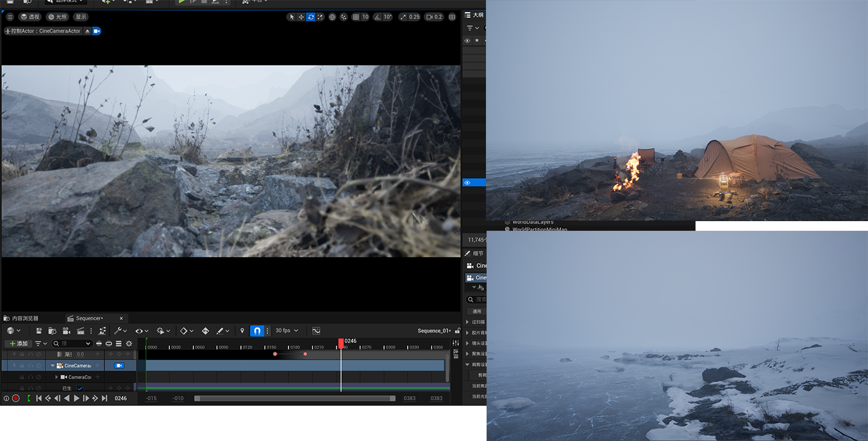868x441 pixels.
Task: Click the playhead marker at frame 0246
Action: pos(341,342)
